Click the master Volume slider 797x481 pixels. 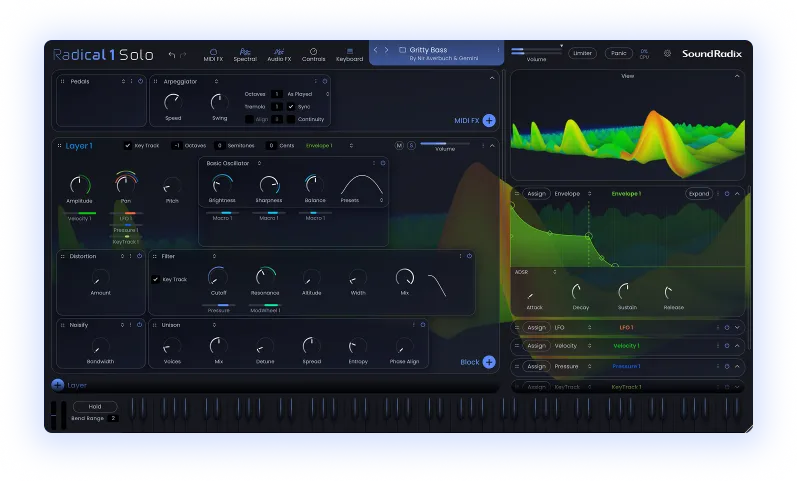pos(537,51)
